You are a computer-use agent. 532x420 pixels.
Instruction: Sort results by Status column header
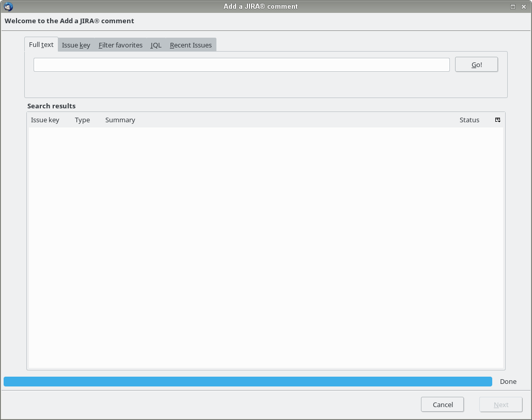469,120
